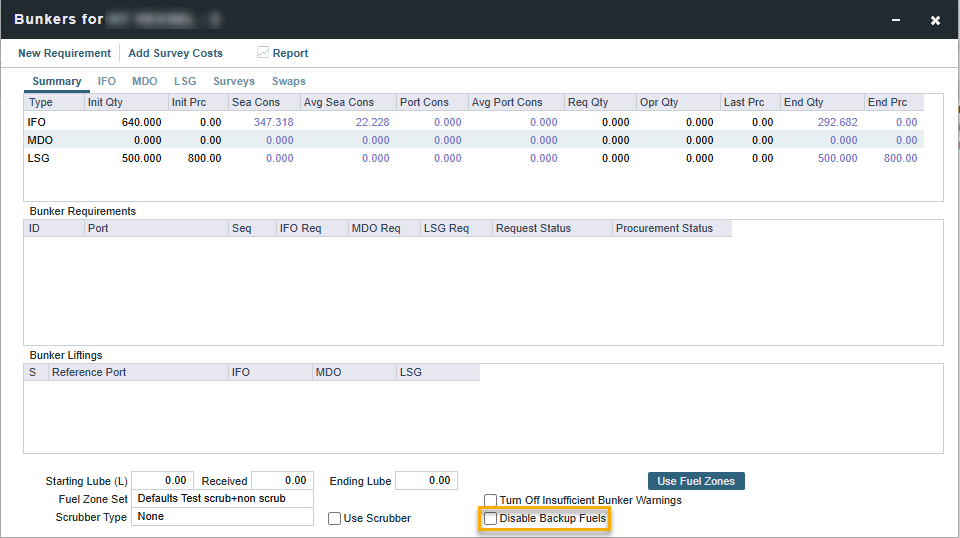Click the New Requirement button
960x538 pixels.
point(64,53)
